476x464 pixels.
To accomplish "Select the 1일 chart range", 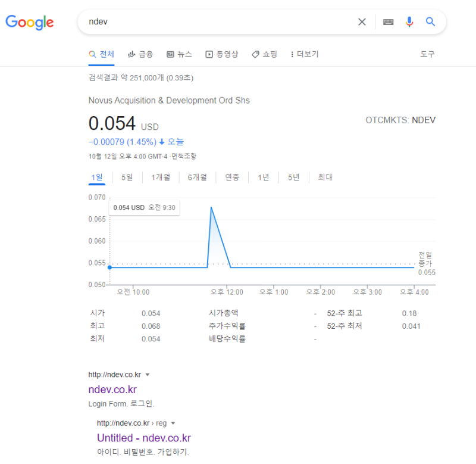I will point(97,177).
